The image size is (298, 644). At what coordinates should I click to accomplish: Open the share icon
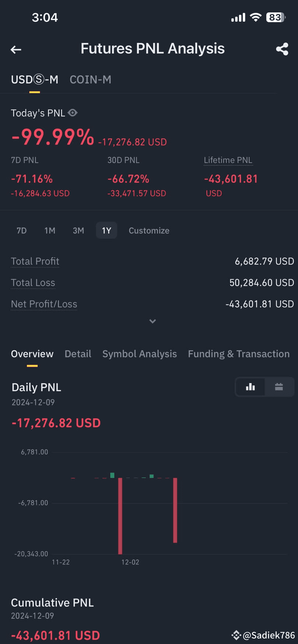point(282,49)
